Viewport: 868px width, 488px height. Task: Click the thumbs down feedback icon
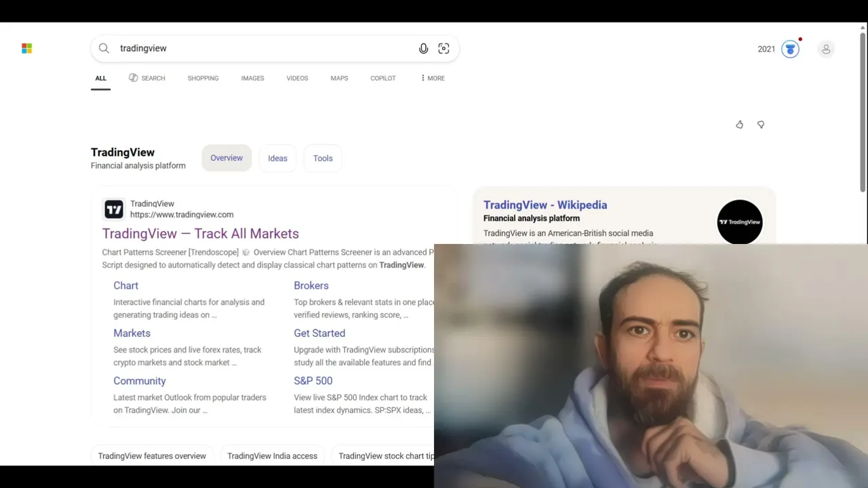click(x=761, y=125)
